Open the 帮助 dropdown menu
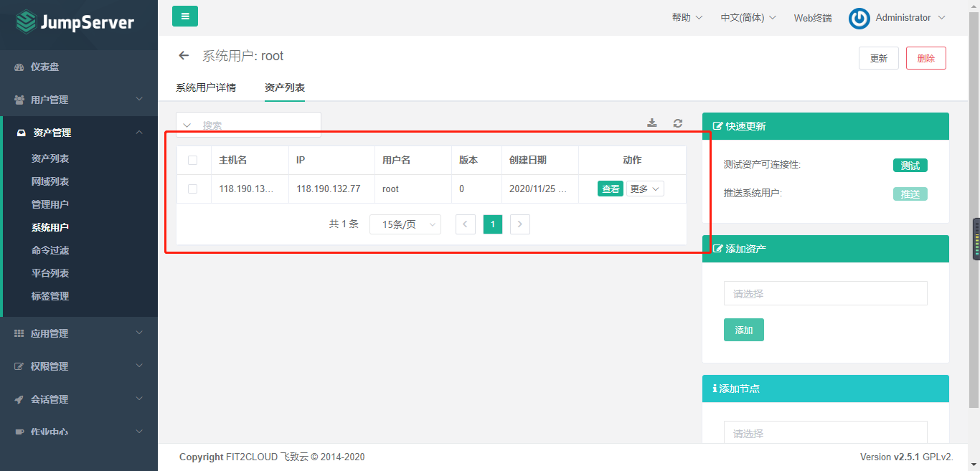The width and height of the screenshot is (980, 471). pyautogui.click(x=687, y=18)
